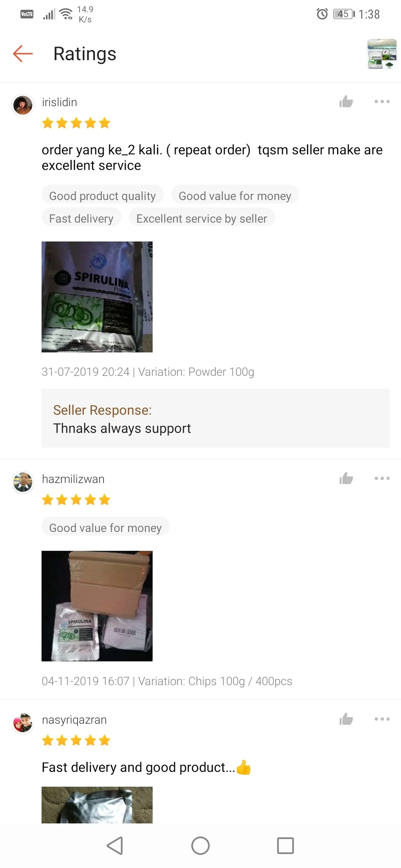The image size is (401, 868).
Task: Open more options for hazmilizwan's review
Action: point(382,478)
